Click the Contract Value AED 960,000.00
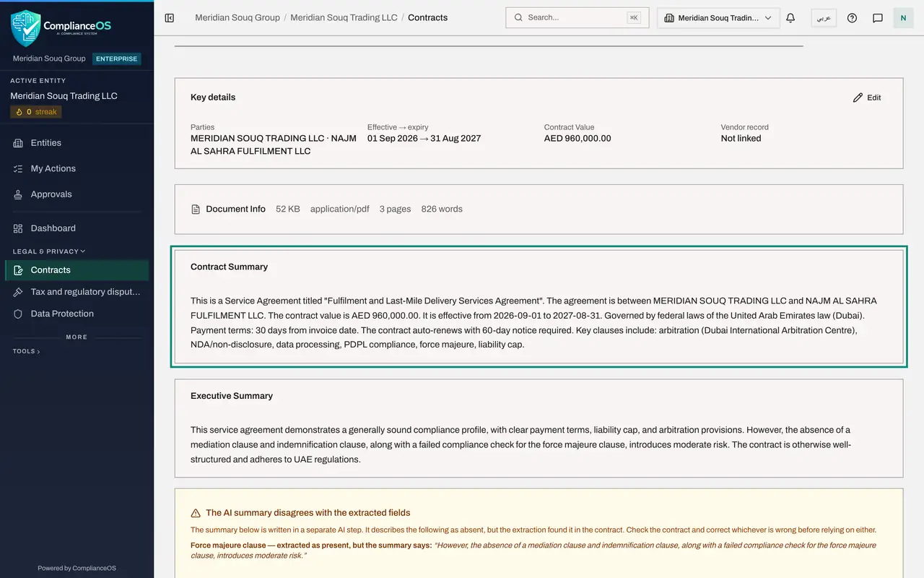Screen dimensions: 924x578 coord(577,138)
